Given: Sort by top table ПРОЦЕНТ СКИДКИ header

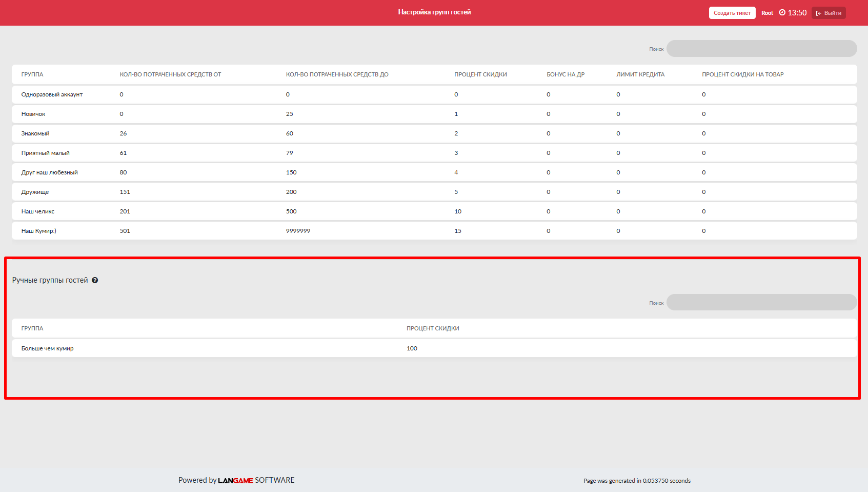Looking at the screenshot, I should pos(480,74).
